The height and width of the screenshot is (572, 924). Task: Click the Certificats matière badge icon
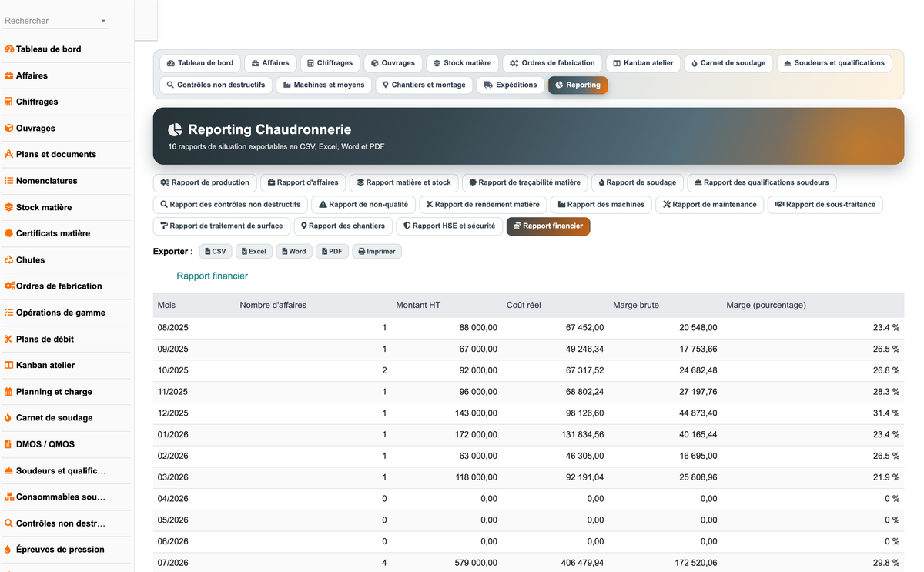coord(9,233)
